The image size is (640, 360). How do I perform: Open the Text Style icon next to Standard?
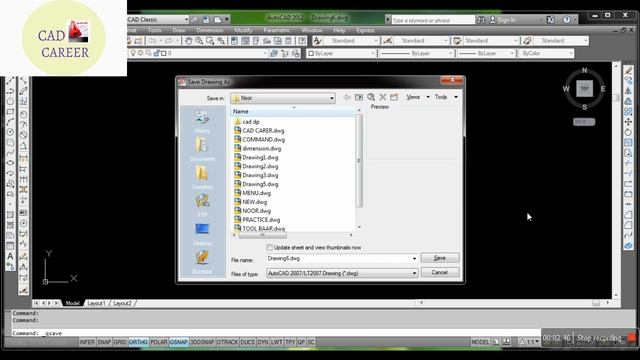click(x=317, y=41)
